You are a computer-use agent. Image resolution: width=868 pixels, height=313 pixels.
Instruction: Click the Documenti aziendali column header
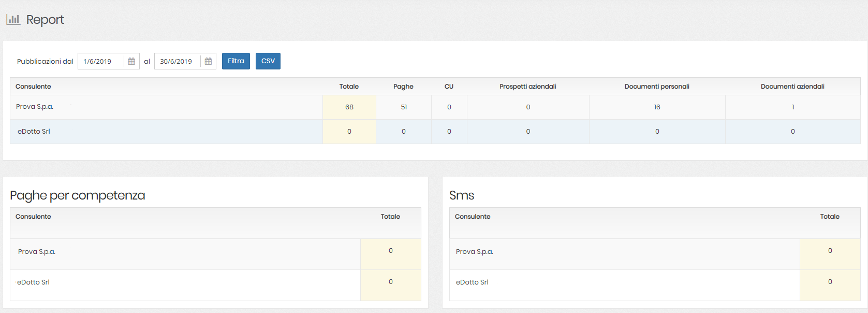792,87
